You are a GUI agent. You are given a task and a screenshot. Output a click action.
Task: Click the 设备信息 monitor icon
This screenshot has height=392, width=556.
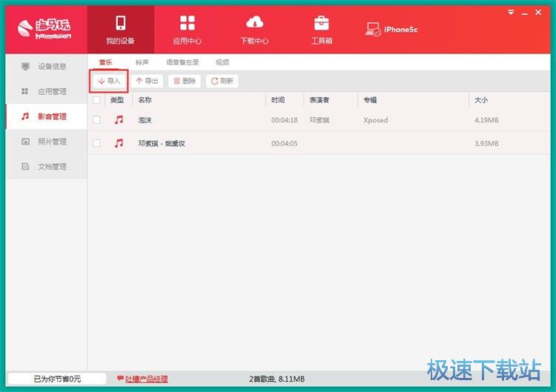pyautogui.click(x=25, y=66)
